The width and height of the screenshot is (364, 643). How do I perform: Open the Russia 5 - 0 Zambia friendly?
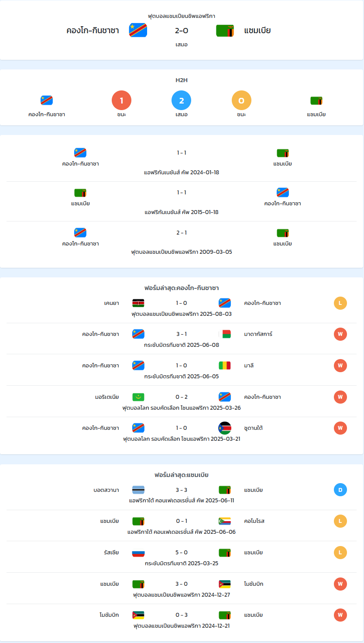182,557
